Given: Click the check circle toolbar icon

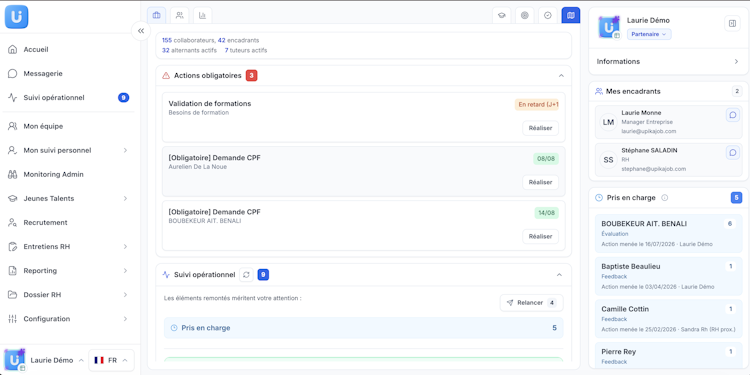Looking at the screenshot, I should (x=548, y=15).
